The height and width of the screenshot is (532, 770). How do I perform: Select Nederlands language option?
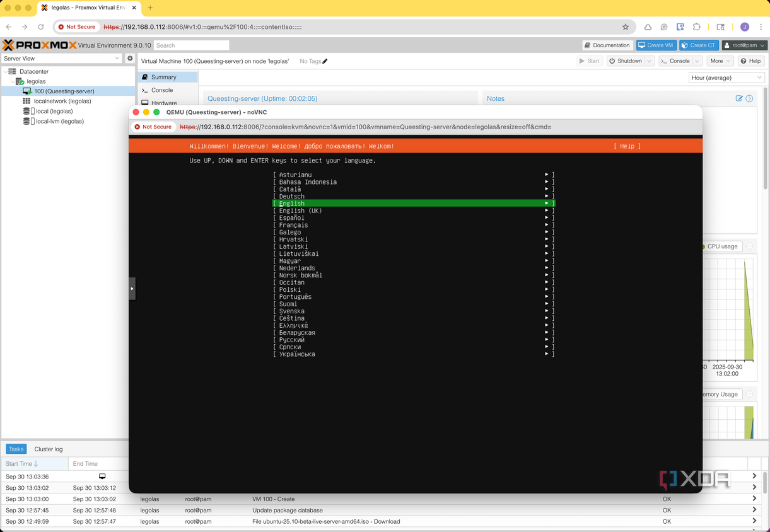(414, 268)
